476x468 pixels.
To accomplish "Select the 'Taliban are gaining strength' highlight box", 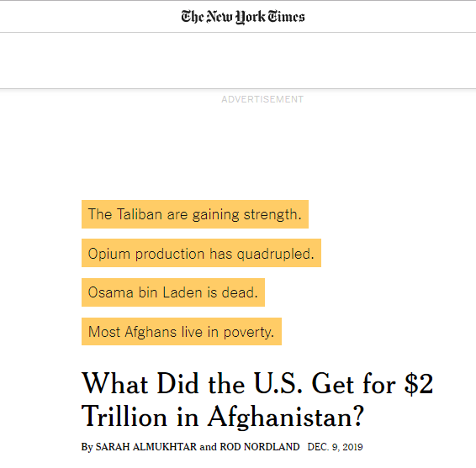I will (x=195, y=214).
